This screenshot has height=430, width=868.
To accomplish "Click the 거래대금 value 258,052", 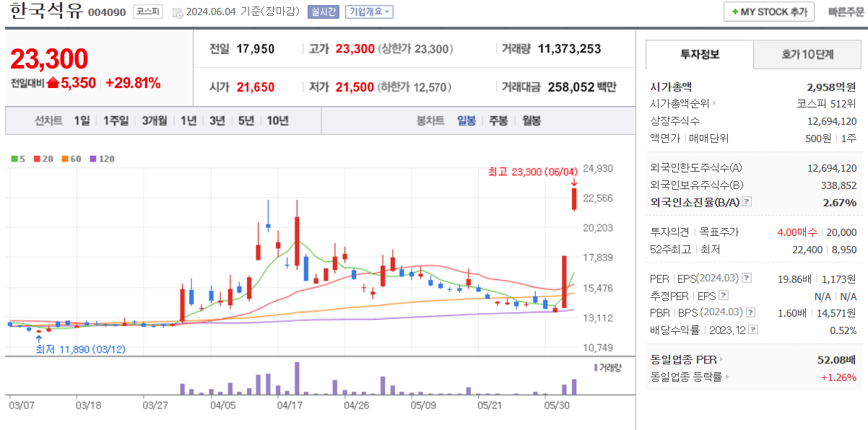I will pos(570,87).
